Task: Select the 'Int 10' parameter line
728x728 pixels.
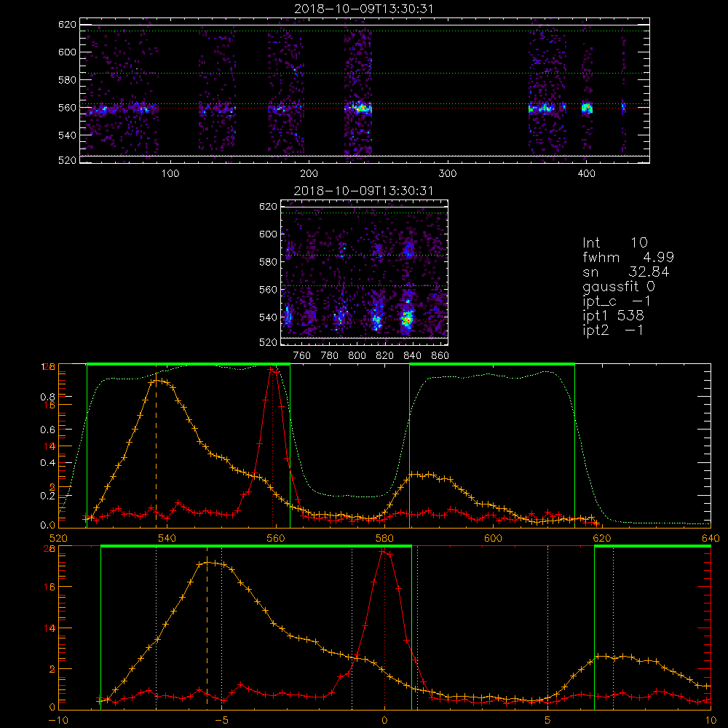Action: coord(615,242)
